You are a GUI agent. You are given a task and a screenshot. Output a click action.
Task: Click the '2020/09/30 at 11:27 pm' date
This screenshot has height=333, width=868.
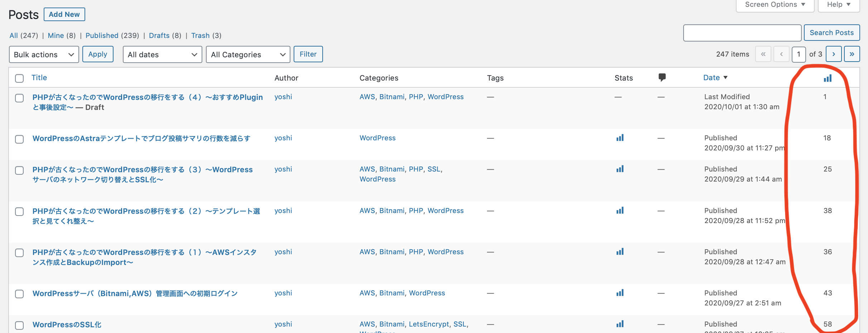click(744, 148)
